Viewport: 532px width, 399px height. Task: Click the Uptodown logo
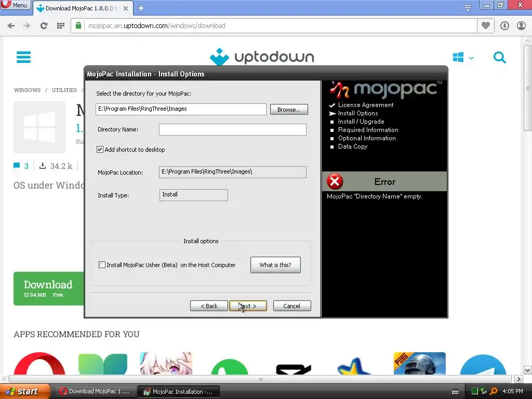[x=262, y=57]
